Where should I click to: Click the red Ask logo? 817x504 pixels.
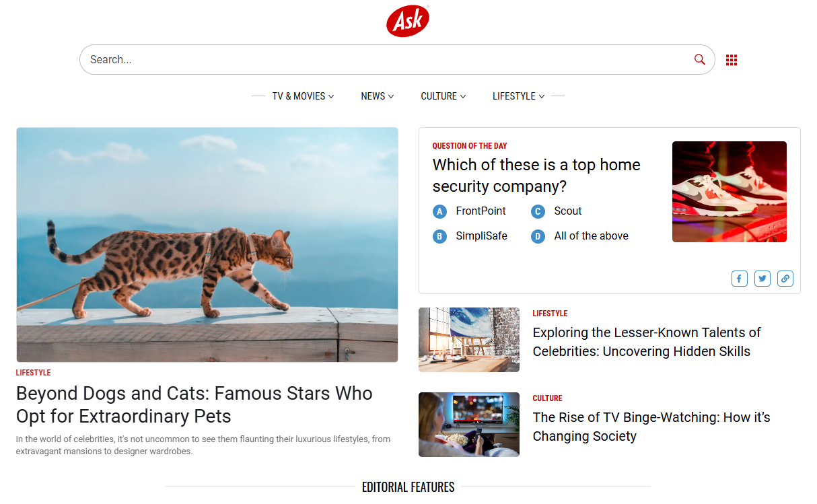tap(408, 21)
